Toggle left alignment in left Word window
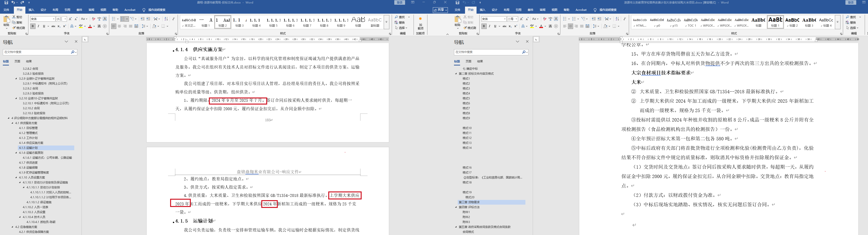The height and width of the screenshot is (235, 868). [x=113, y=26]
